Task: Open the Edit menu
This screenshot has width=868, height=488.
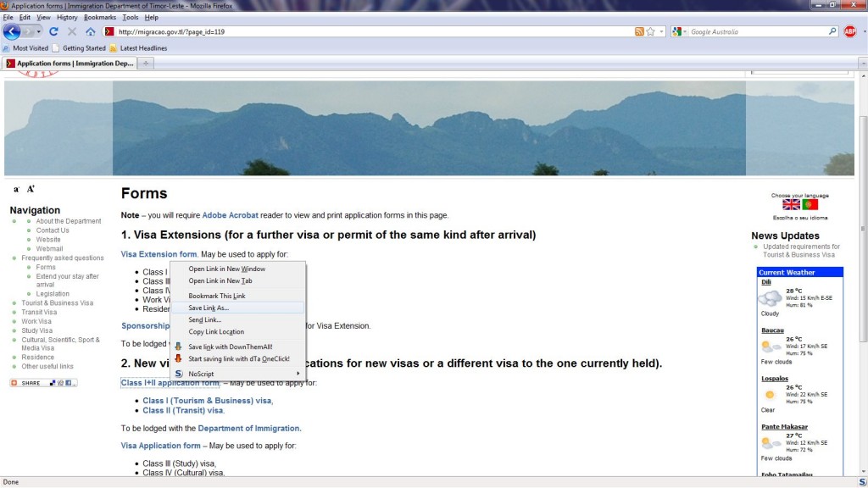Action: pos(25,17)
